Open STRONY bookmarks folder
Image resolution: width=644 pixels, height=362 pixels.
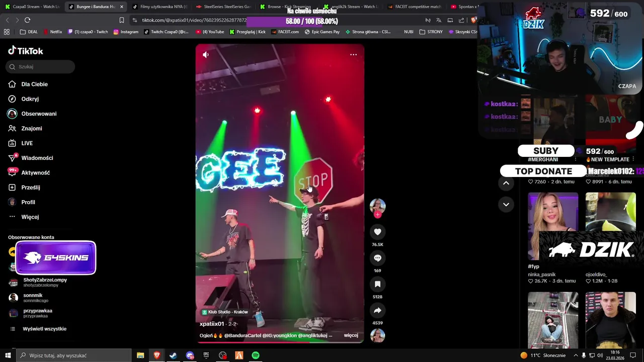click(x=431, y=32)
